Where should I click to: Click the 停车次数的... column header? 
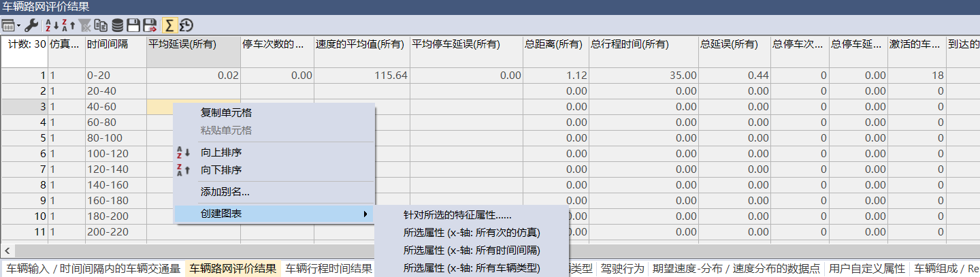277,52
